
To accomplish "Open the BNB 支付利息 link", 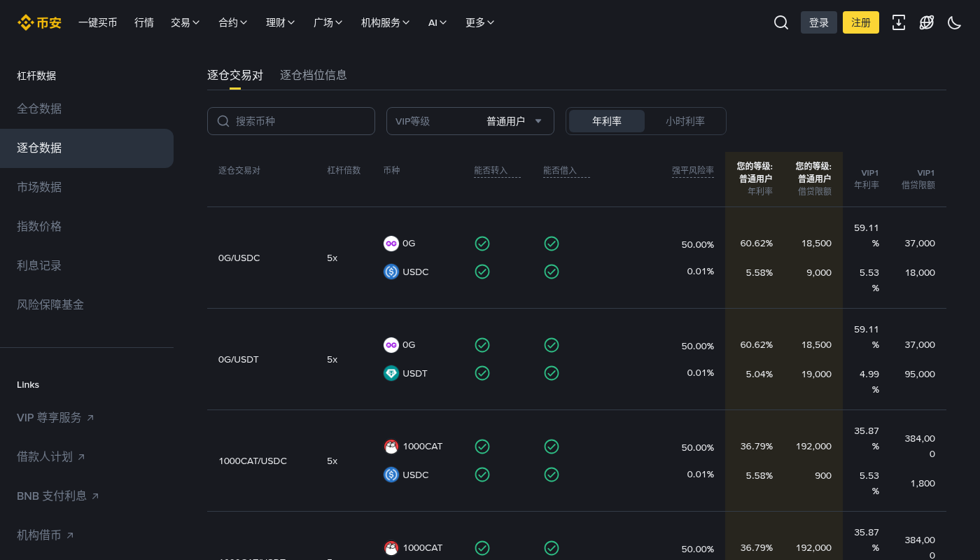I will pyautogui.click(x=58, y=496).
